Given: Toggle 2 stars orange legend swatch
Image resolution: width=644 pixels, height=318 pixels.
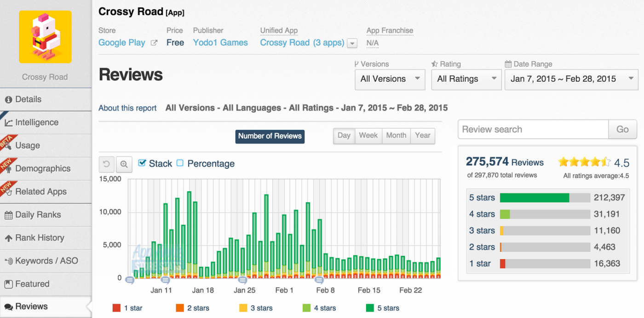Looking at the screenshot, I should pyautogui.click(x=180, y=308).
